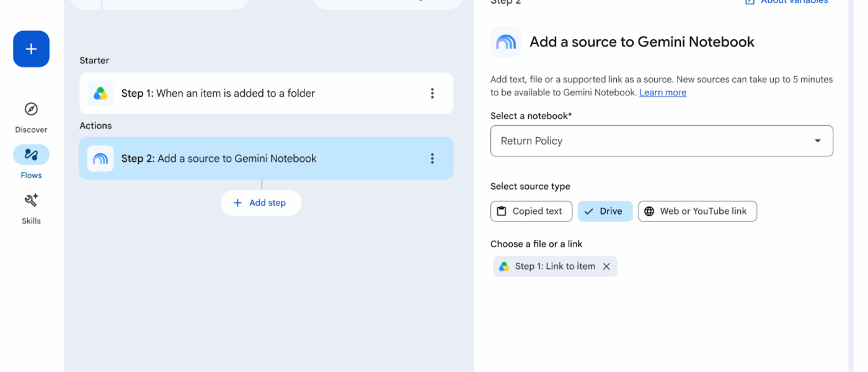Click the clipboard icon on Copied text
The height and width of the screenshot is (372, 868).
502,211
